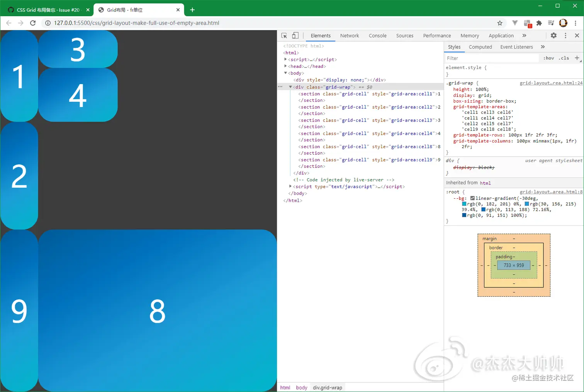Open a new browser tab
Viewport: 584px width, 392px height.
(x=192, y=10)
